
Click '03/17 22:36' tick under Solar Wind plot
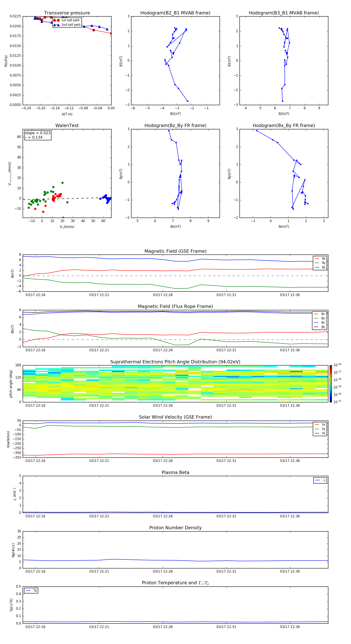290,461
